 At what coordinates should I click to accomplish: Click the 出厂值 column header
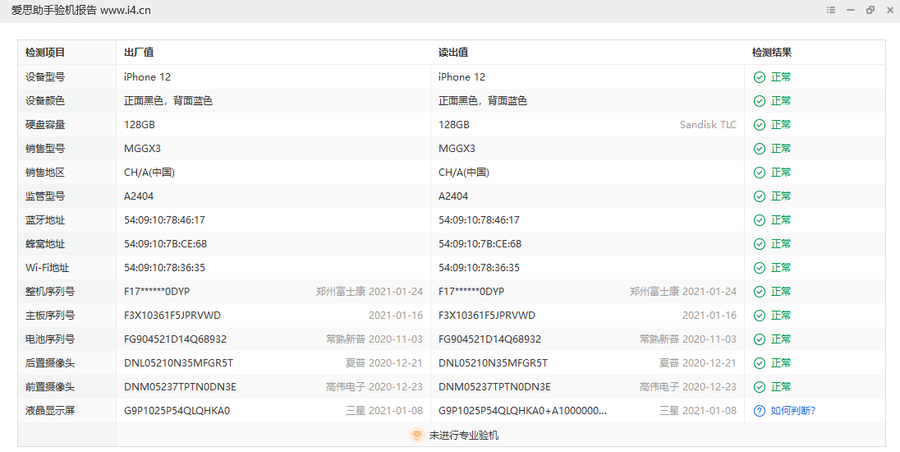coord(138,52)
